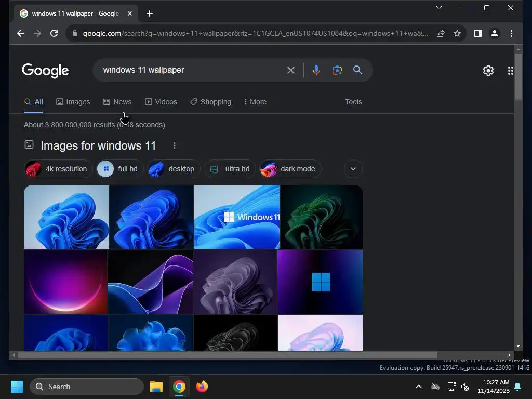
Task: Open the Windows 11 logo text thumbnail
Action: (x=237, y=217)
